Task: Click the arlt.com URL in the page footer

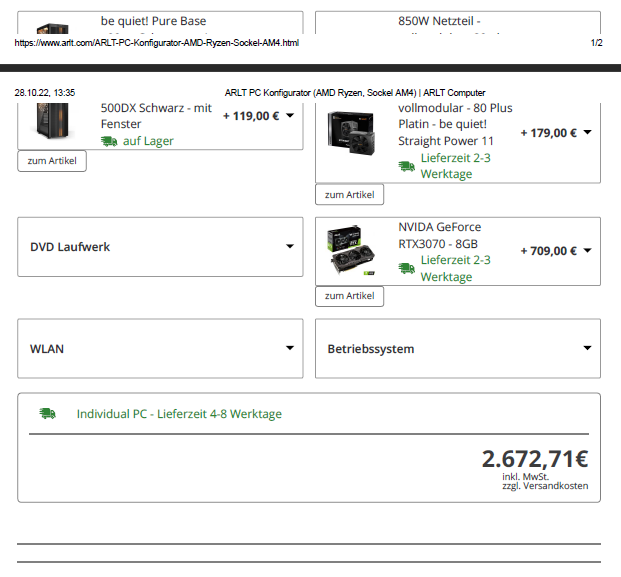Action: pyautogui.click(x=156, y=43)
